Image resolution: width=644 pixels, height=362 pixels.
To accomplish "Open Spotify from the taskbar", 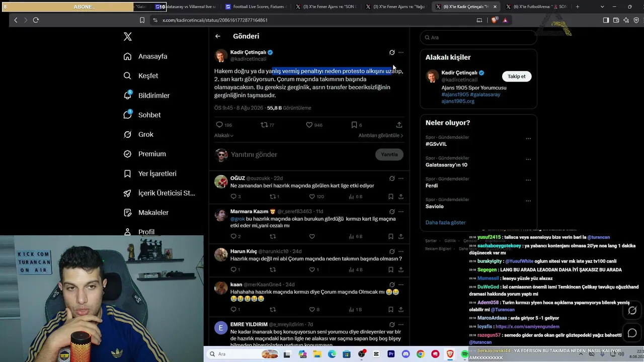I will (465, 354).
